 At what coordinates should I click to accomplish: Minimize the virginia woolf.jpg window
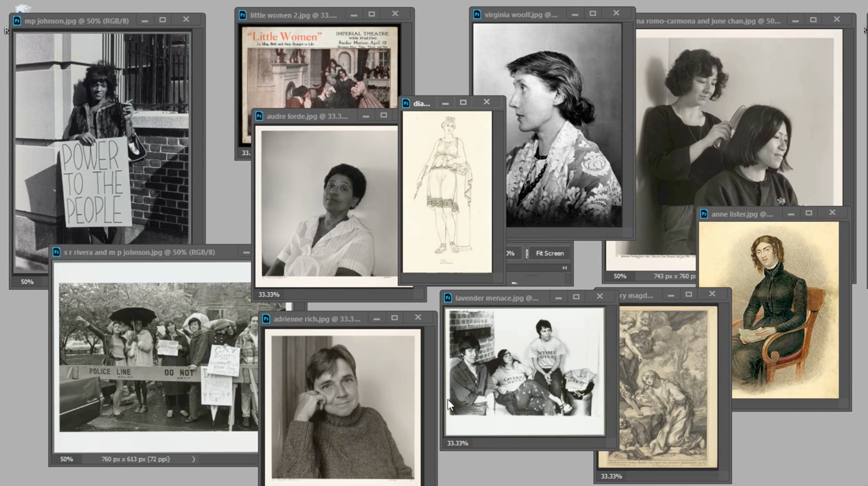coord(575,14)
